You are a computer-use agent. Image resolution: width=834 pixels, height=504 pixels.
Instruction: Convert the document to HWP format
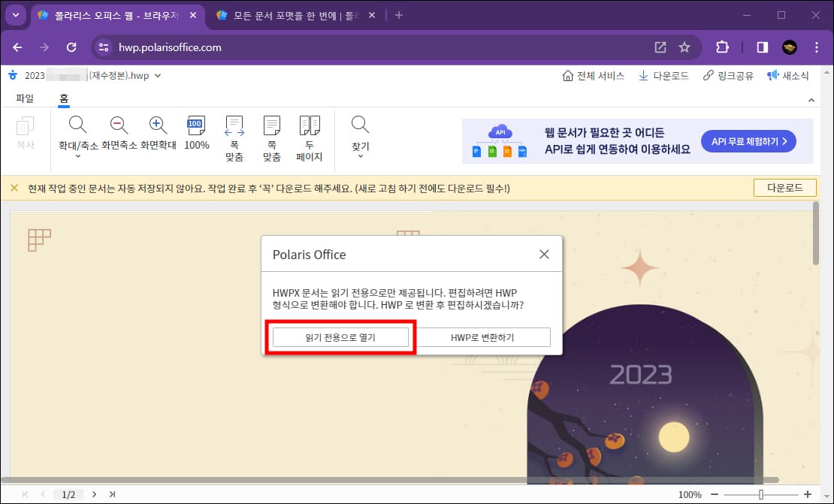484,337
